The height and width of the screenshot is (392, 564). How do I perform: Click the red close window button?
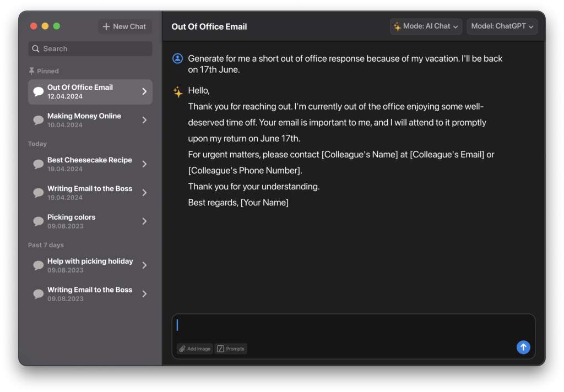34,26
